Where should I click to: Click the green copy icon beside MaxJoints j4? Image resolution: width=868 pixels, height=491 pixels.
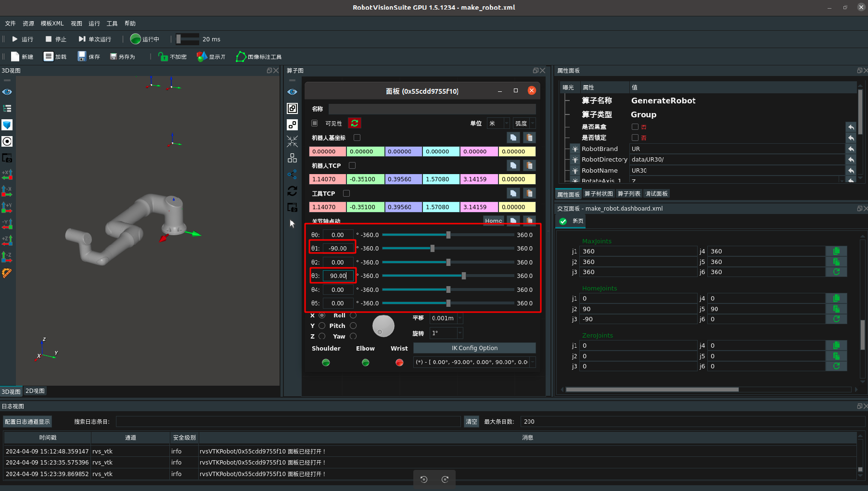tap(836, 251)
